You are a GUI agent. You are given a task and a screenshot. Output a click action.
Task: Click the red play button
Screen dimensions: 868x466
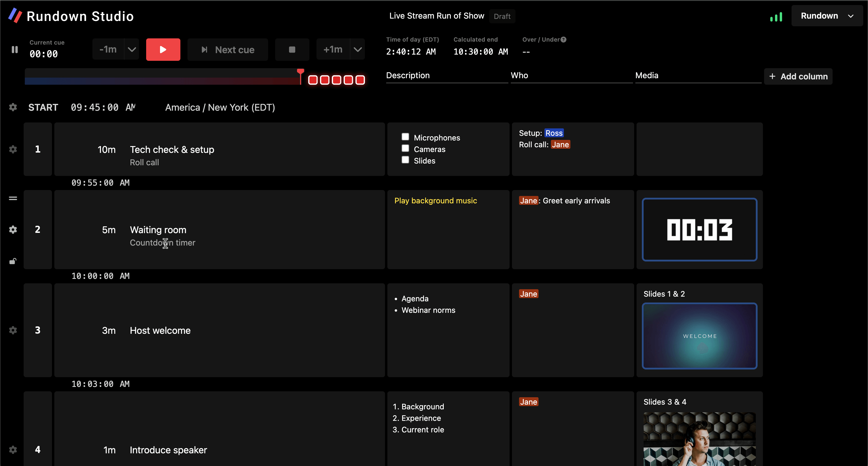point(163,50)
